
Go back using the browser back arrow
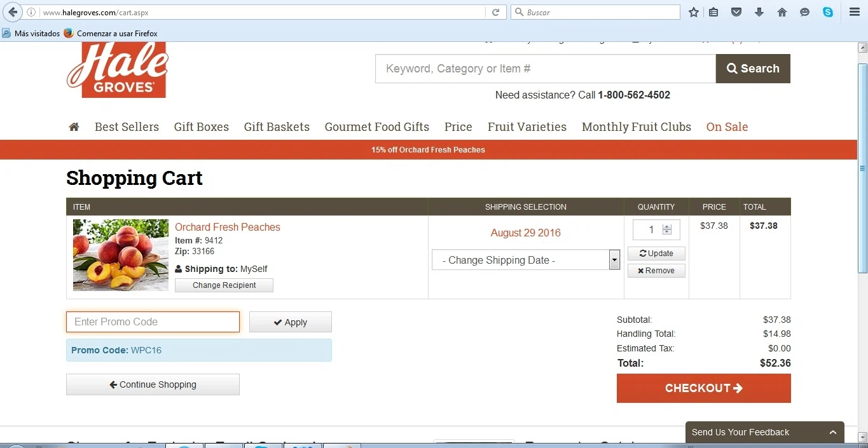click(x=13, y=12)
